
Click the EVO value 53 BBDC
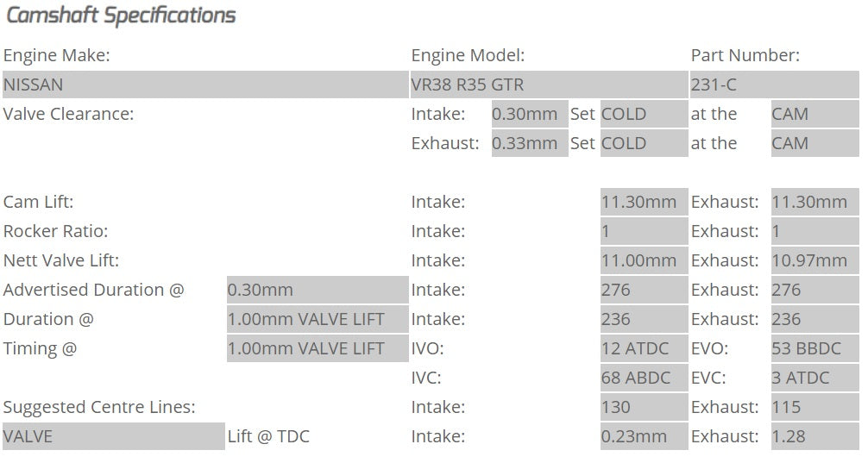[815, 349]
